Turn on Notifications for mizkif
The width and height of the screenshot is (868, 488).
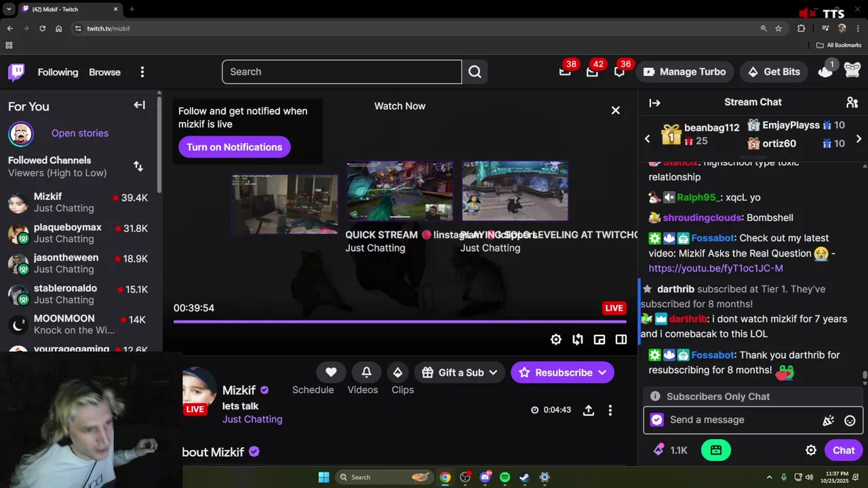[x=235, y=147]
